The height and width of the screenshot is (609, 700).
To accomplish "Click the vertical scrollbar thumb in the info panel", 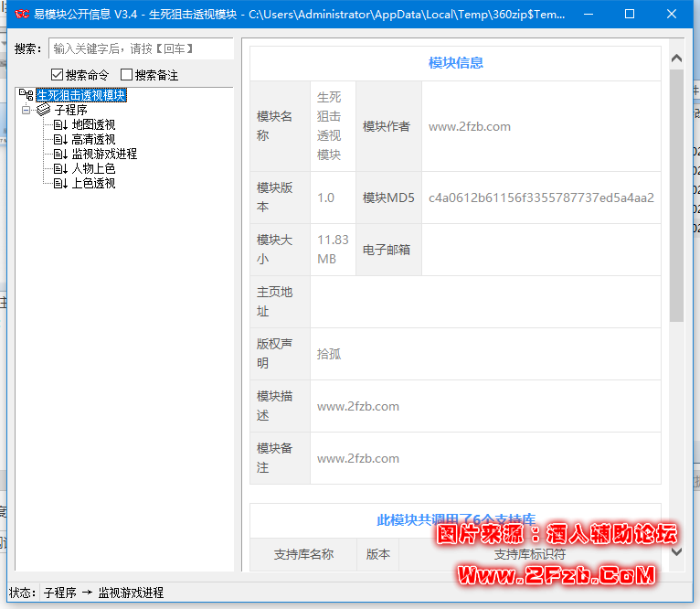I will 676,197.
